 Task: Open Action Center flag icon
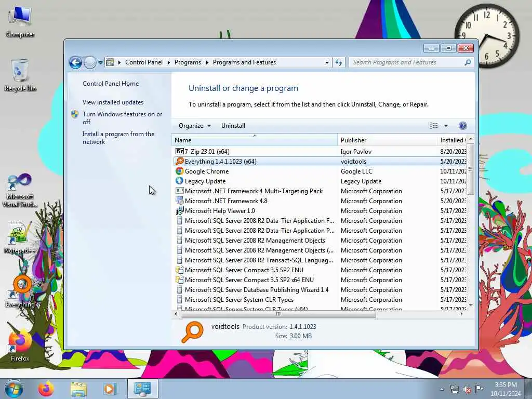pos(479,389)
